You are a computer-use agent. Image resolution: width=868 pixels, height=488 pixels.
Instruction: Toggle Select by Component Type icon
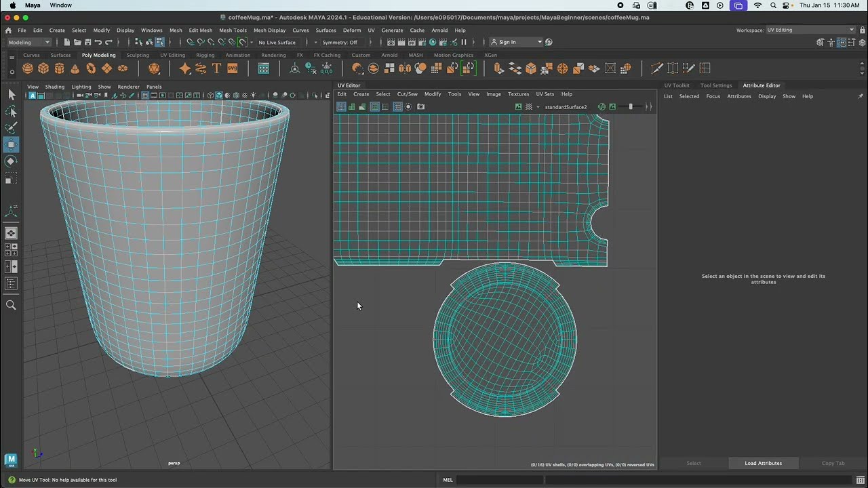(159, 42)
